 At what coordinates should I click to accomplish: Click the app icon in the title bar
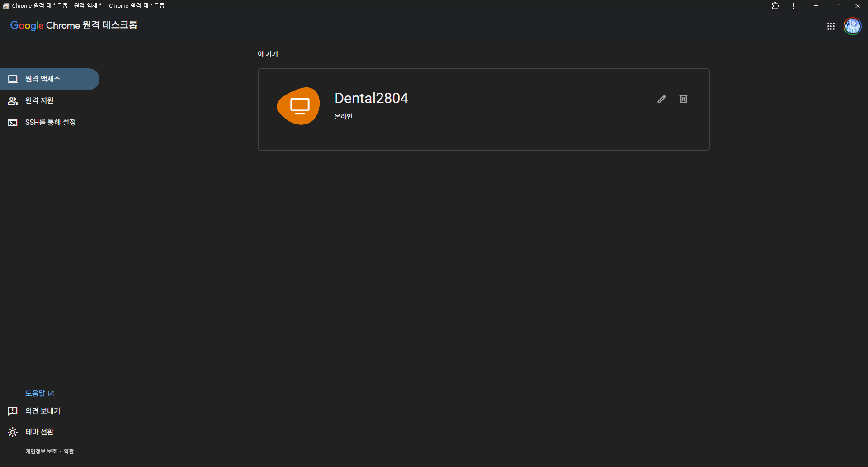tap(6, 6)
